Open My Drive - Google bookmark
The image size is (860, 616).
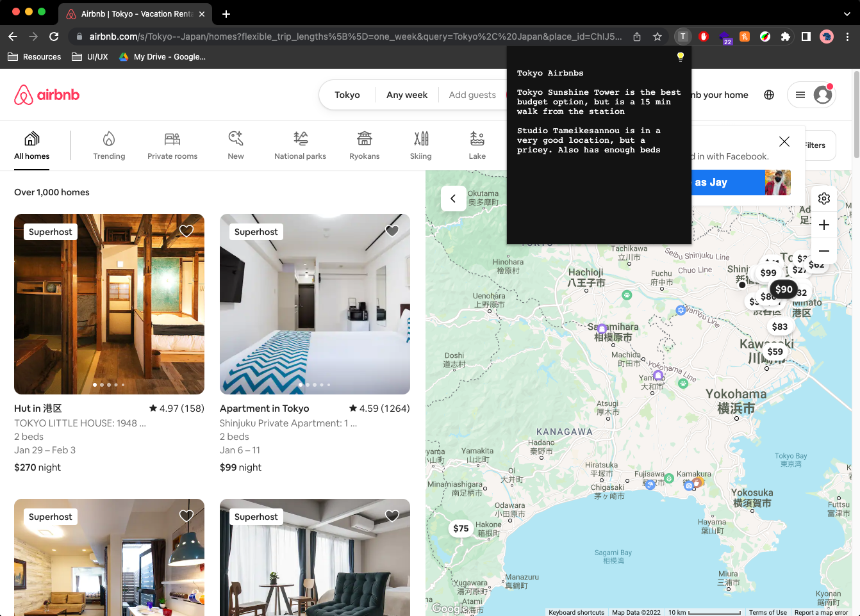click(162, 57)
